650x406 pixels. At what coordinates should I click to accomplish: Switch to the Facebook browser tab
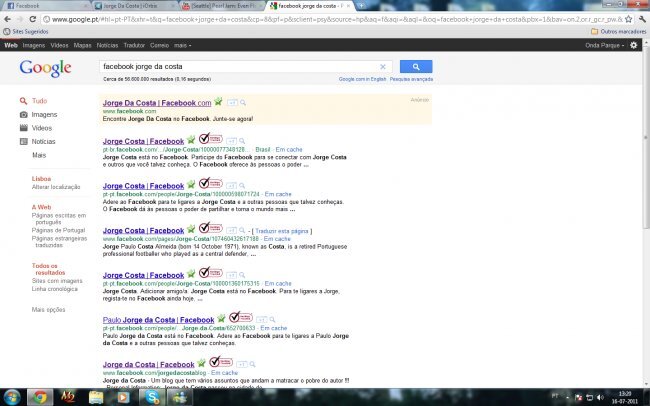click(46, 6)
